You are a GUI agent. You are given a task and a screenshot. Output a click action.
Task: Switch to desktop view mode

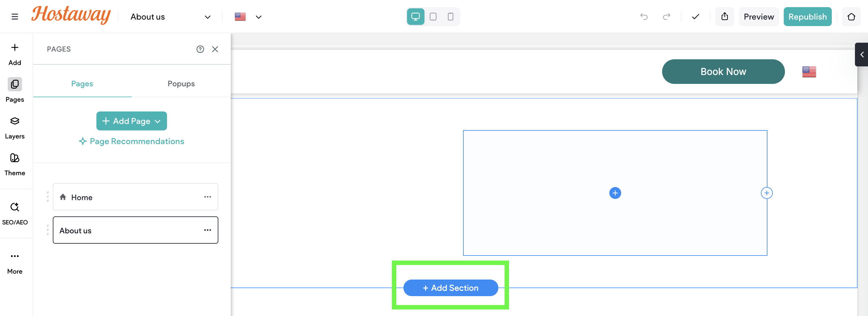[x=416, y=17]
